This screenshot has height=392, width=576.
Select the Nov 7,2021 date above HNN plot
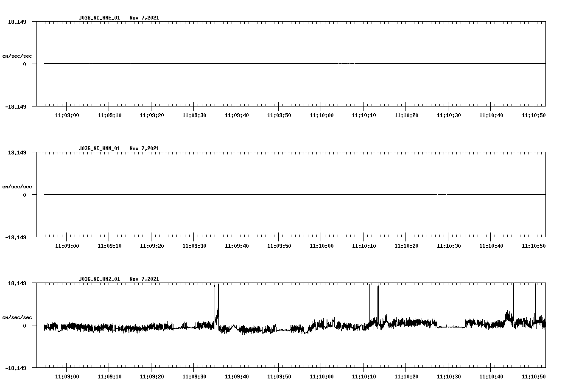[x=144, y=148]
